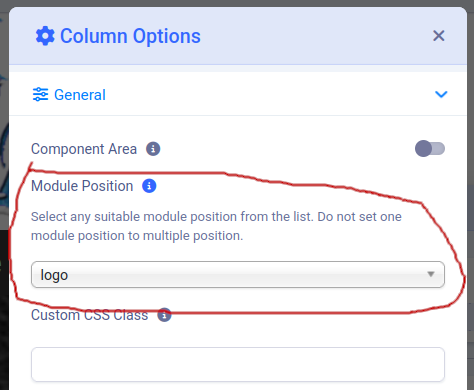The width and height of the screenshot is (474, 390).
Task: Click the Component Area label
Action: coord(84,149)
